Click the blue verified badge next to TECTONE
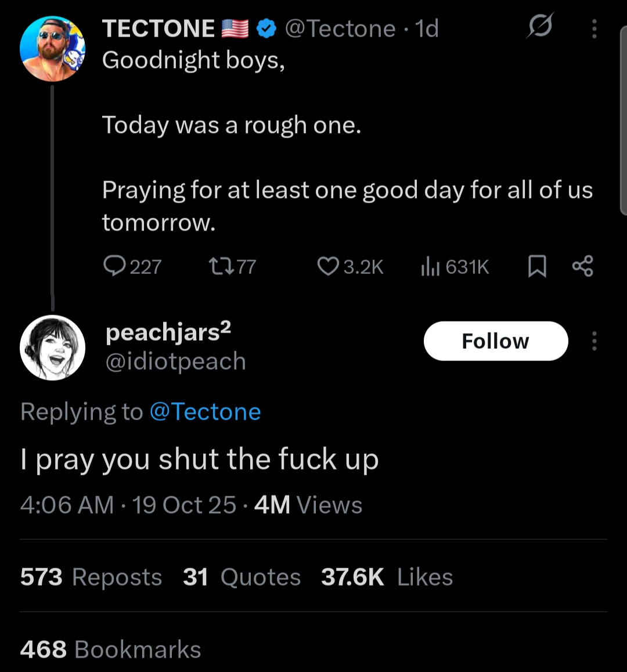627x672 pixels. [266, 28]
